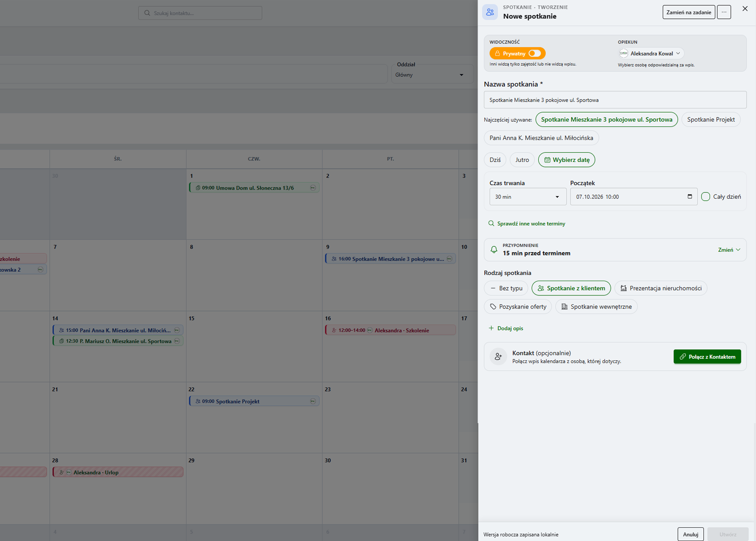This screenshot has width=756, height=541.
Task: Toggle the Prywatny visibility switch
Action: point(534,53)
